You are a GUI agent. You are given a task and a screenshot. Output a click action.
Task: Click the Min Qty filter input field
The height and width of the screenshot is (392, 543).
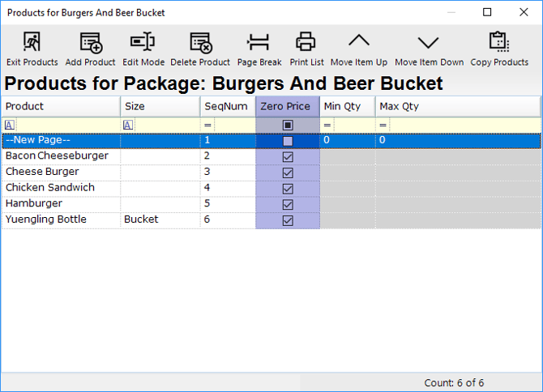(x=354, y=125)
